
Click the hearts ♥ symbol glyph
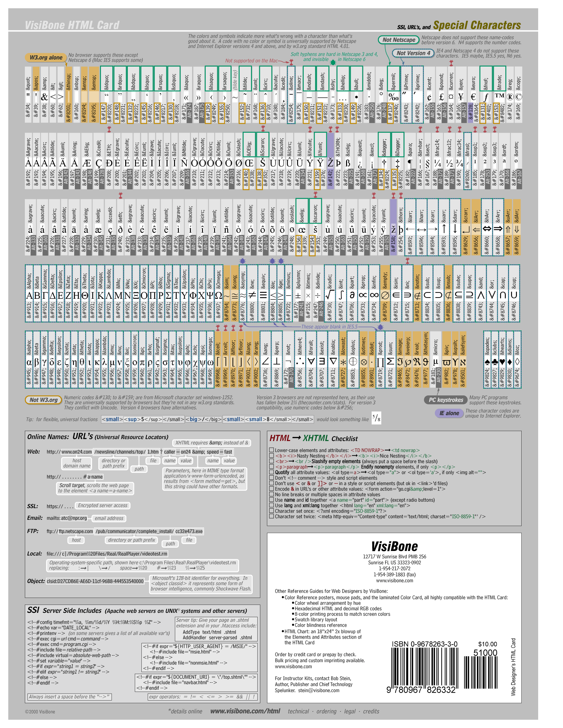tap(503, 362)
